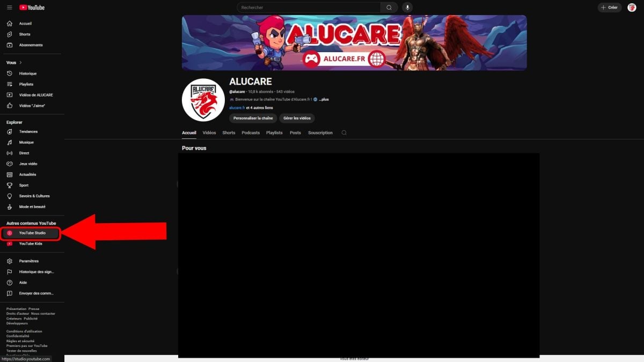
Task: Click the Rechercher search field
Action: pyautogui.click(x=309, y=8)
